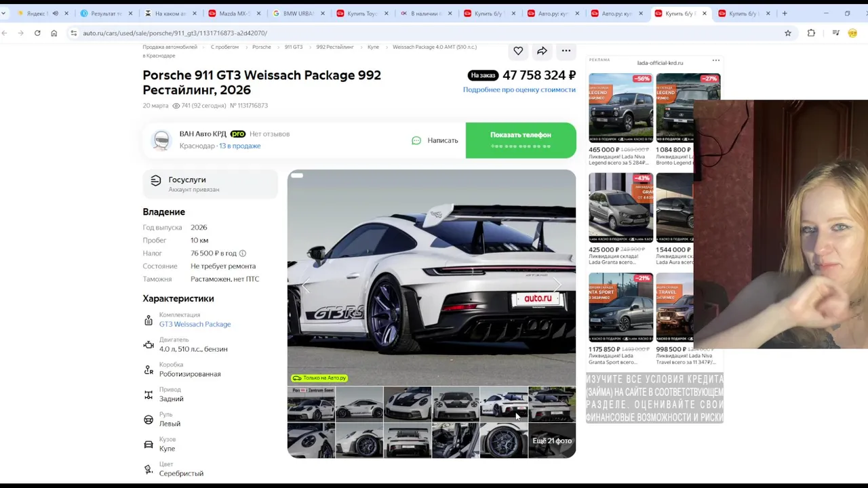
Task: Open the Купе breadcrumb link
Action: tap(373, 47)
